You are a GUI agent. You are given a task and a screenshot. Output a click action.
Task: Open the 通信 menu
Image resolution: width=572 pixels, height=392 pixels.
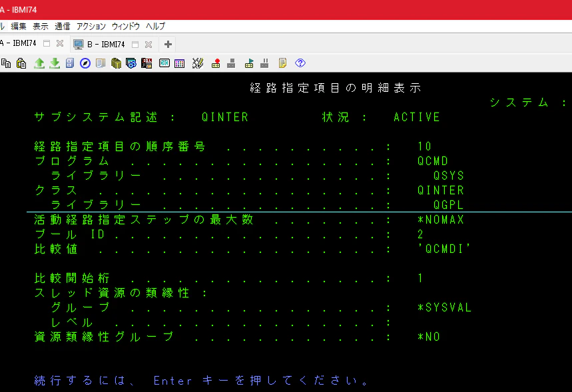point(63,26)
